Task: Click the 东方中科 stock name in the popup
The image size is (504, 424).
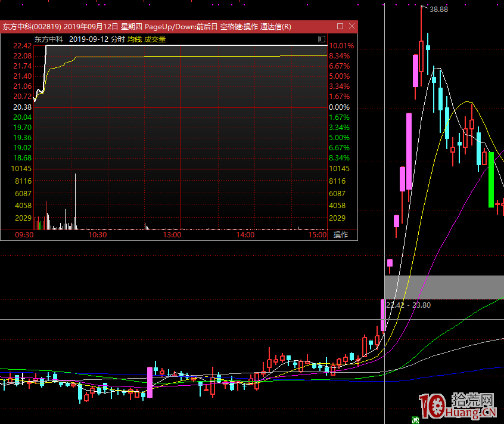Action: coord(49,39)
